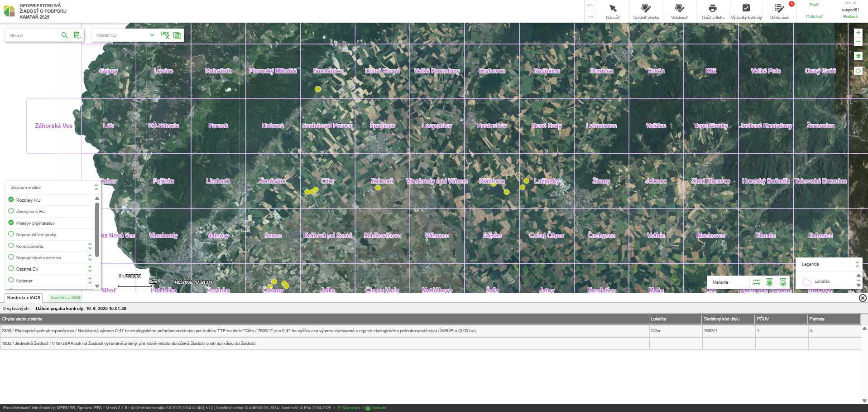Select the Označiť pointer tool

(x=613, y=11)
